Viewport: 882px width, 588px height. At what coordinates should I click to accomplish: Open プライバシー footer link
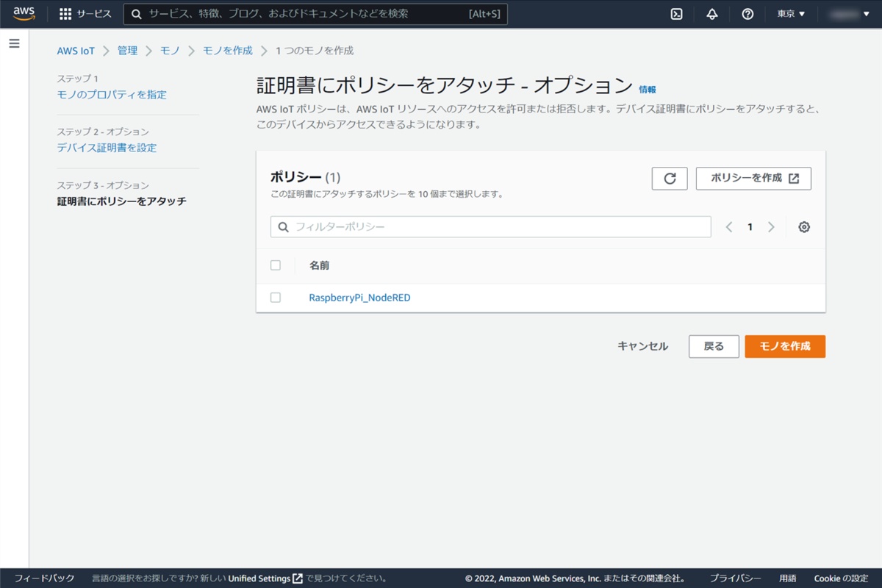[735, 578]
